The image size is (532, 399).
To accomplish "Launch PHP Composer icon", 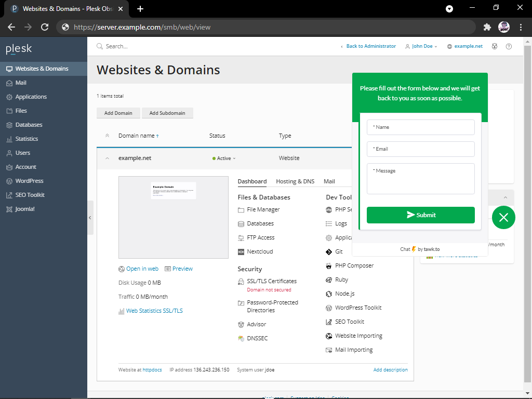I will (x=329, y=266).
